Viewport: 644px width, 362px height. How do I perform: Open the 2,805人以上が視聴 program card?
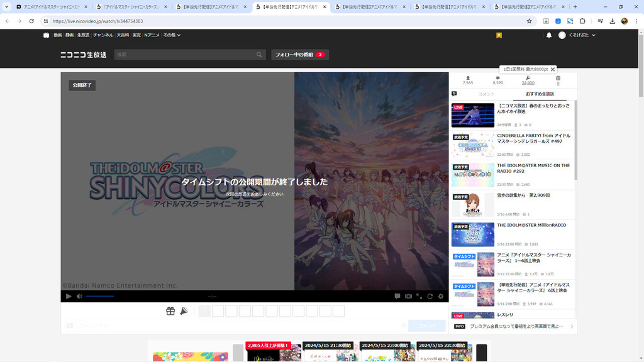point(273,351)
